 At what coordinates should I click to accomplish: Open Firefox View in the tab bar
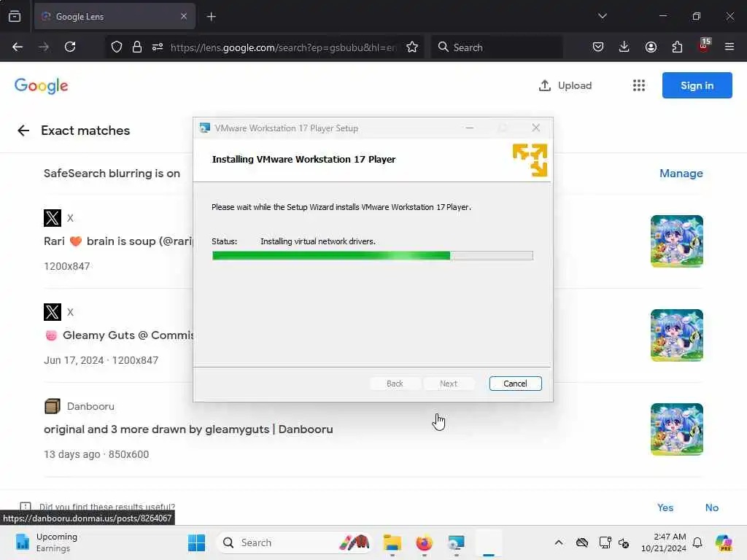(15, 16)
